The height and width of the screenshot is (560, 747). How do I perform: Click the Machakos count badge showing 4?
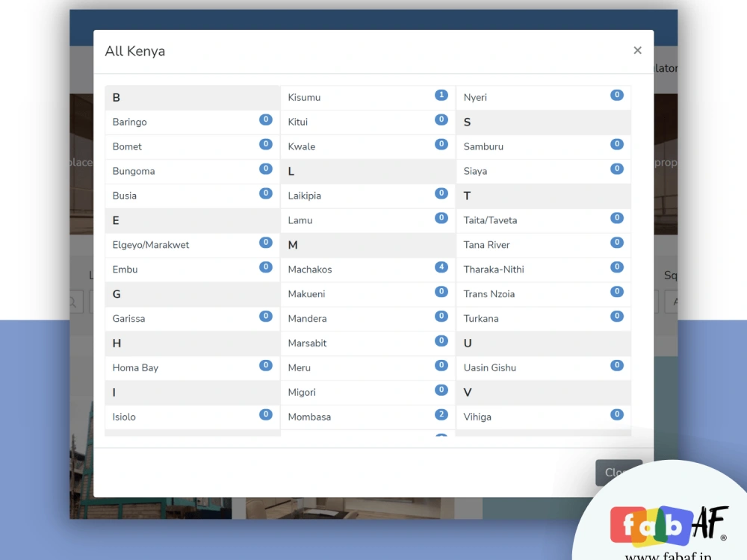[x=441, y=267]
